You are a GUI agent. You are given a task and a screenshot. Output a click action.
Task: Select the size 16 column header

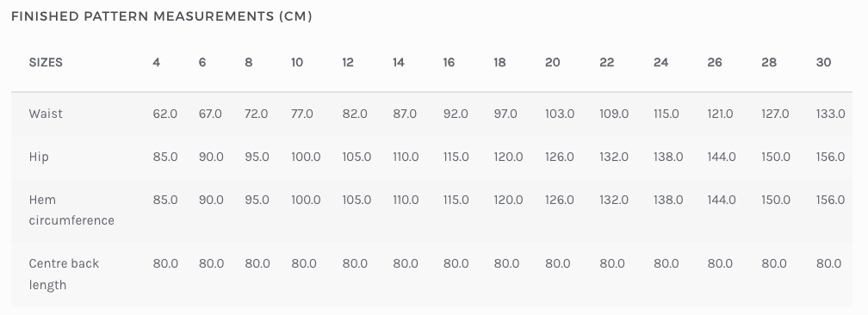click(x=449, y=63)
